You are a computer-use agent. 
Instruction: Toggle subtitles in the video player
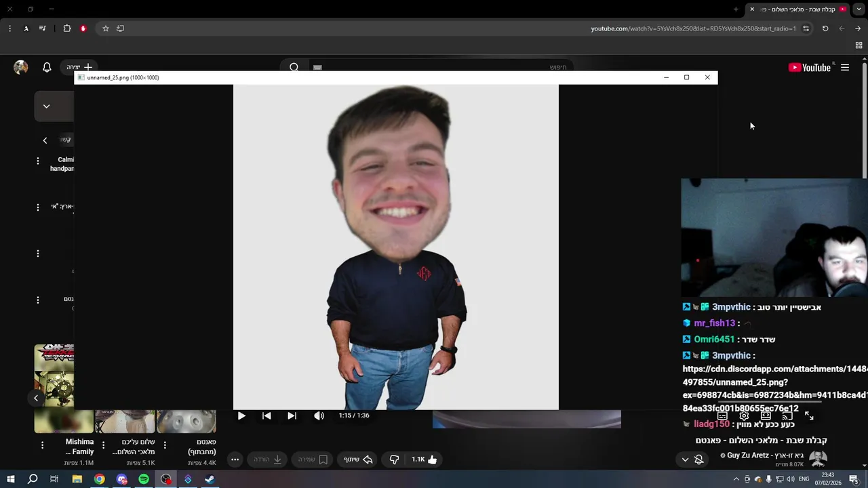coord(723,415)
